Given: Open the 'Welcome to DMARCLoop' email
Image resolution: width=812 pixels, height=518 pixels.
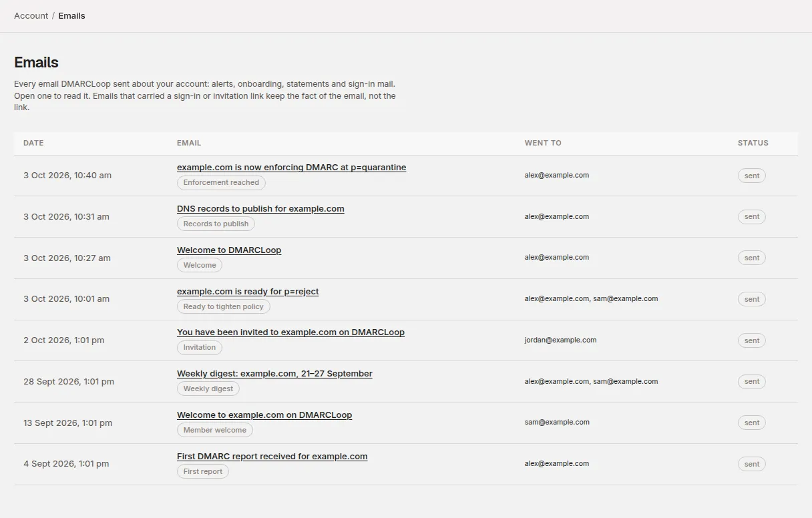Looking at the screenshot, I should point(229,250).
